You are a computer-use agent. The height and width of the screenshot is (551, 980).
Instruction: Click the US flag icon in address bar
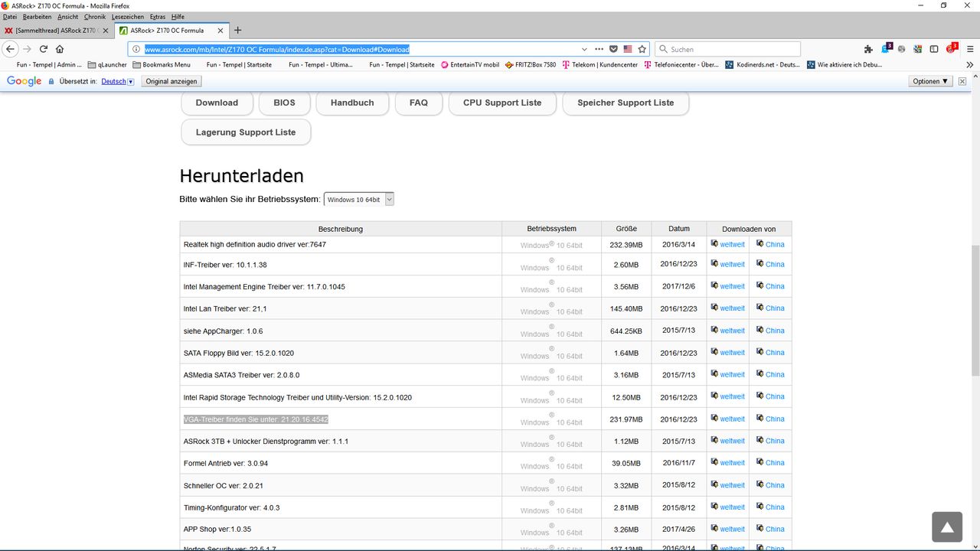click(628, 49)
